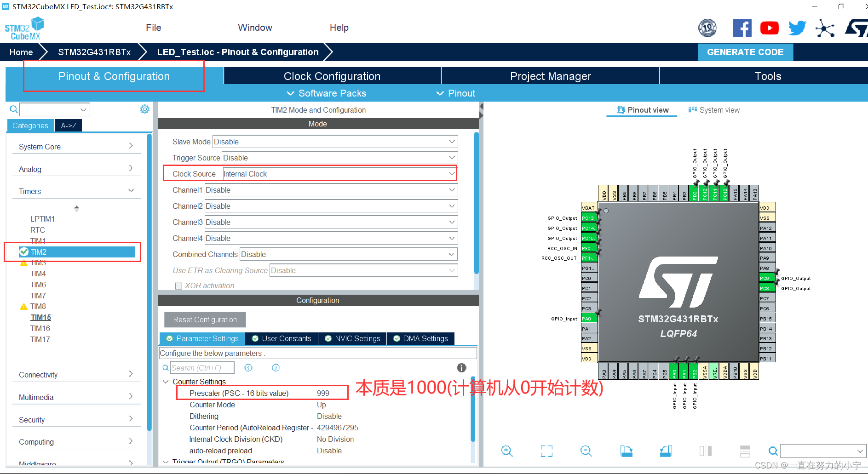Rotate the chip counter-clockwise icon
The width and height of the screenshot is (868, 474).
click(x=666, y=451)
